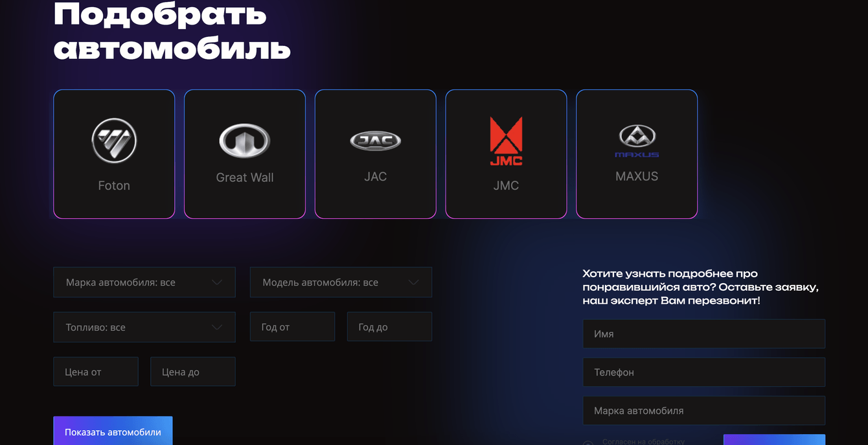
Task: Open the Foton card label
Action: click(x=114, y=185)
